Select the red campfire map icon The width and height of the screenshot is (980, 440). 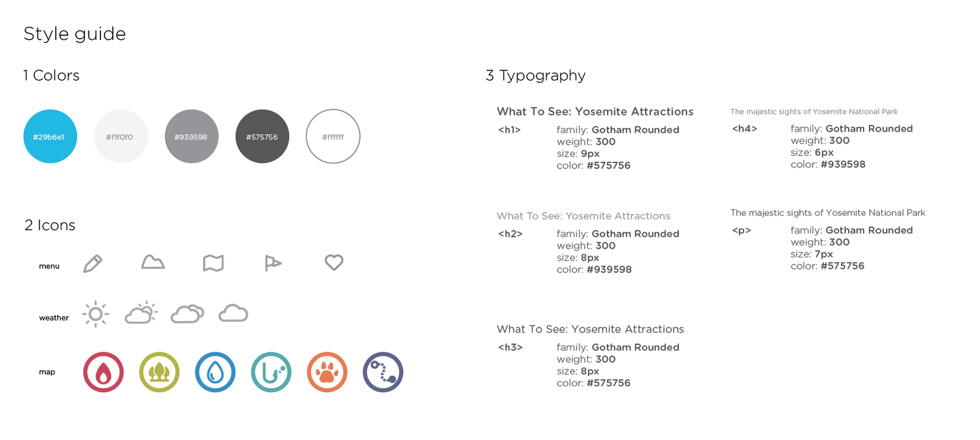tap(104, 372)
